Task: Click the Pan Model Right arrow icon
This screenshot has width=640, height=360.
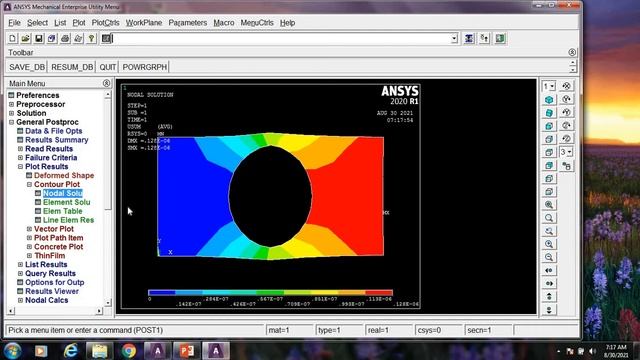Action: click(549, 283)
